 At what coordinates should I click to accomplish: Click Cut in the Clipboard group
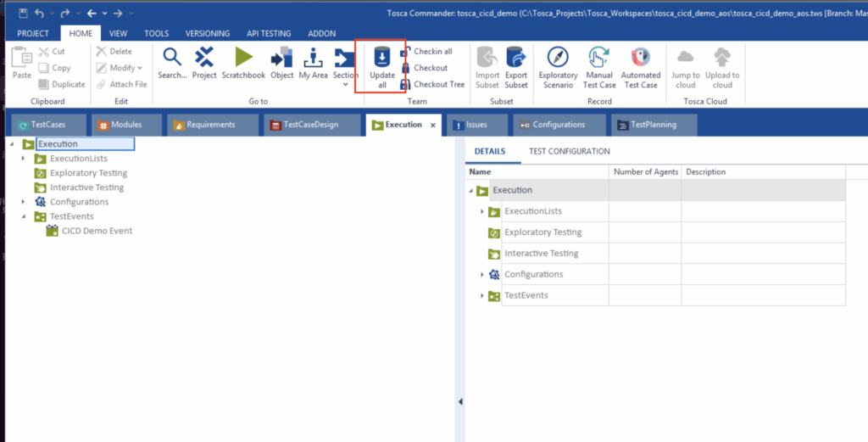click(52, 52)
